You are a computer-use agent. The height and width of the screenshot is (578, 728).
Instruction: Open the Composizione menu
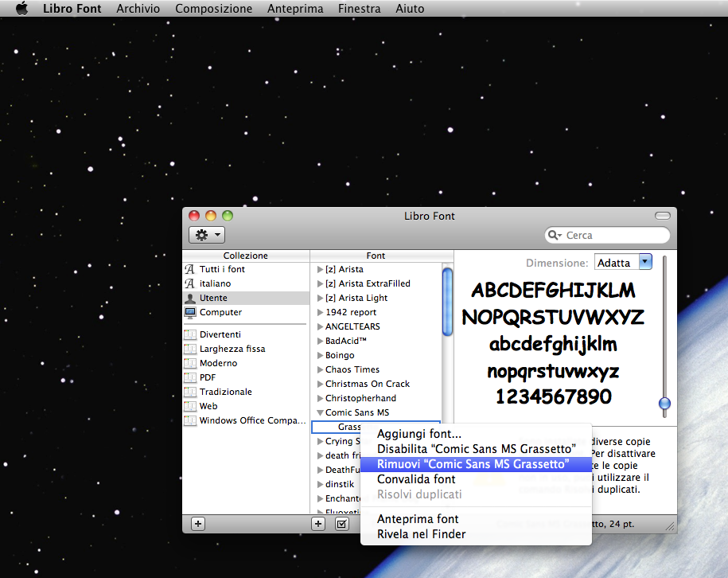click(x=213, y=9)
